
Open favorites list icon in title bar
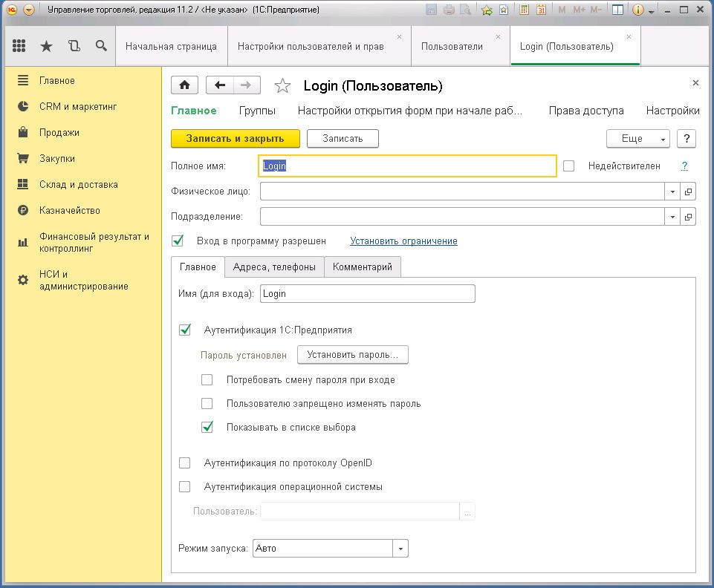pos(504,10)
